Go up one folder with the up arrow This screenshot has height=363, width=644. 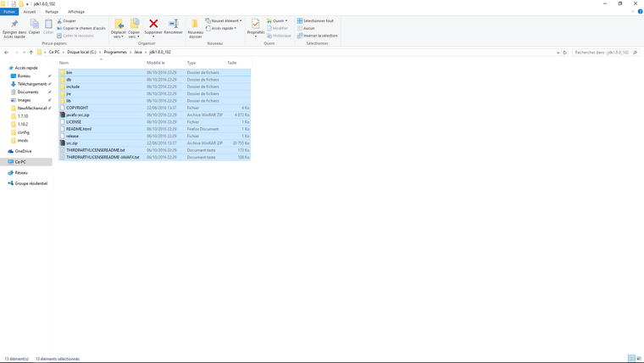coord(31,53)
